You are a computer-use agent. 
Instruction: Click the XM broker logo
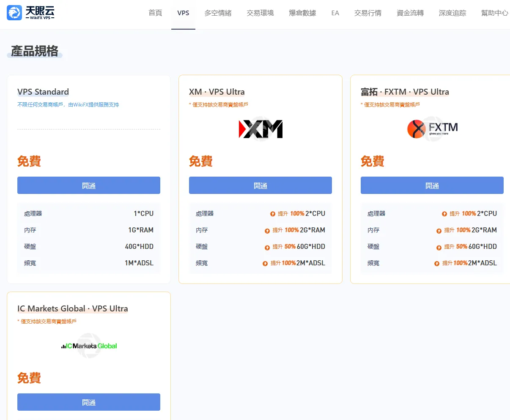click(x=260, y=129)
